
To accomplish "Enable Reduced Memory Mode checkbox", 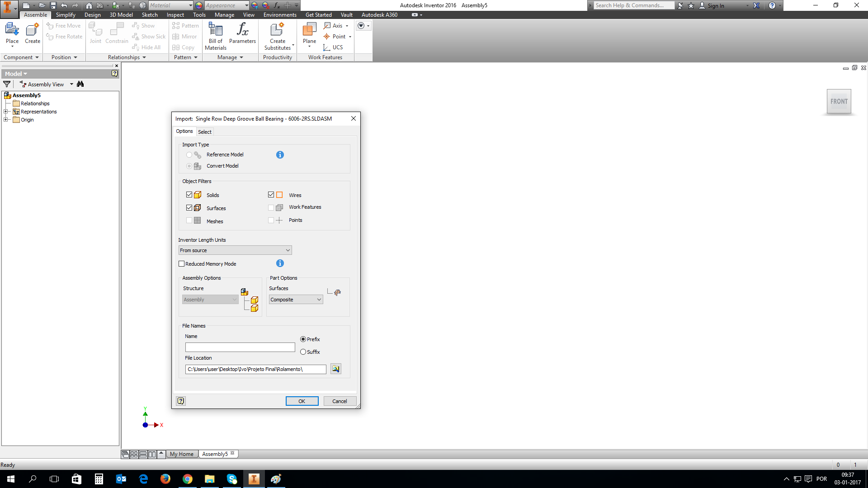I will [x=182, y=264].
